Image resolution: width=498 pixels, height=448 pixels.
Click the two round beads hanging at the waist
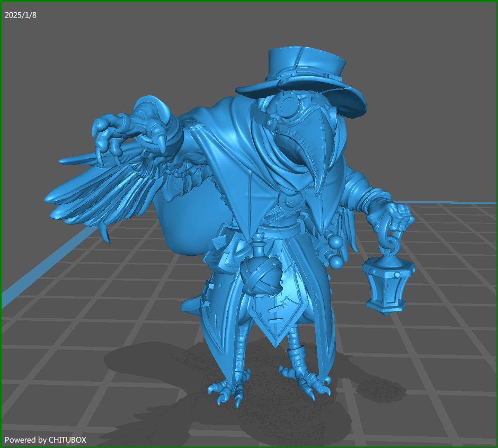pyautogui.click(x=336, y=252)
